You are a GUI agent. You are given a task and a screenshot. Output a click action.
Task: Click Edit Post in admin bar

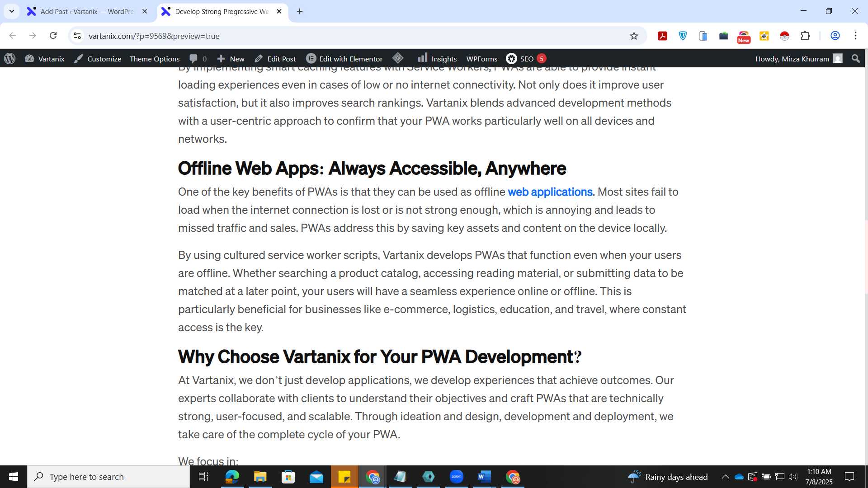point(275,59)
